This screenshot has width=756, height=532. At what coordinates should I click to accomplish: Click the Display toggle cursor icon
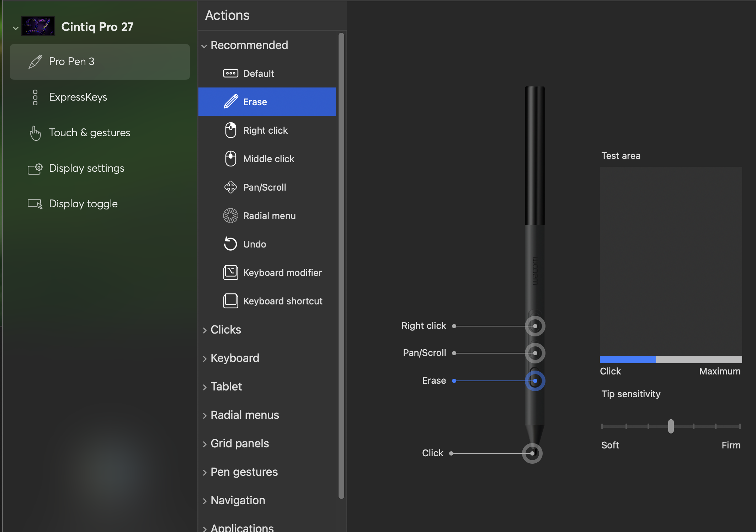click(x=35, y=204)
